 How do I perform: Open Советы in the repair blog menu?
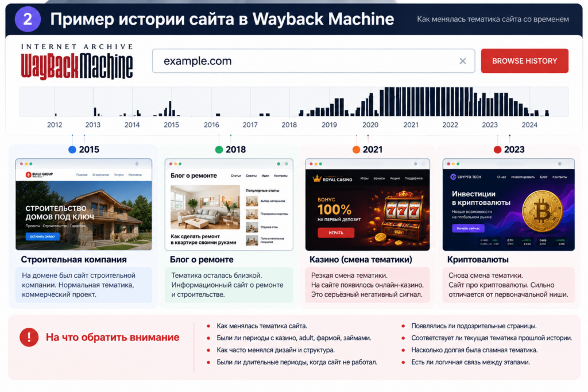pyautogui.click(x=251, y=176)
